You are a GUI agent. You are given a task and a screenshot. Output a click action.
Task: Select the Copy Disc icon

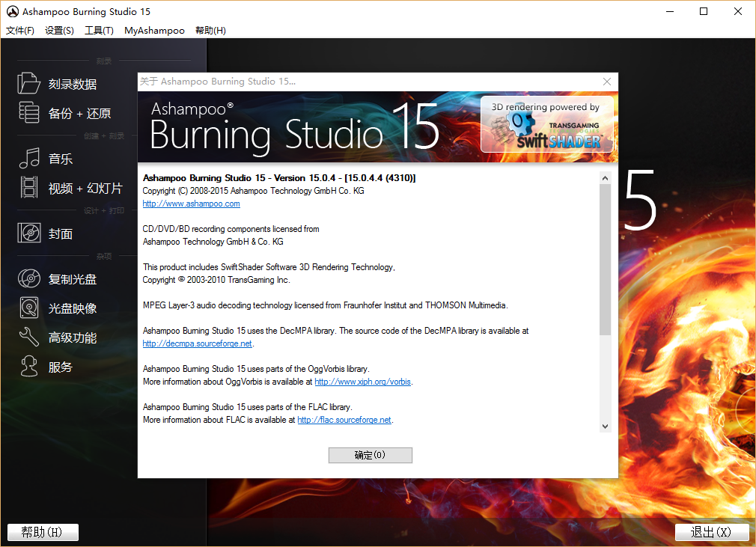point(28,279)
